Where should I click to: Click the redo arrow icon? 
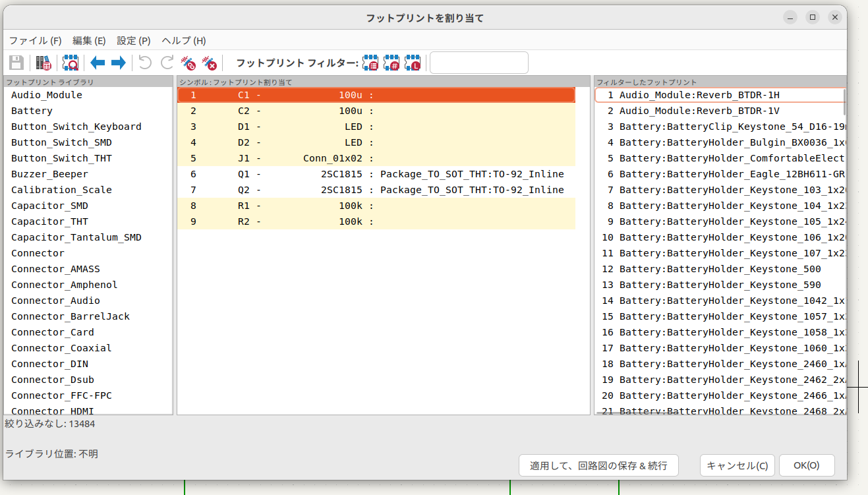click(167, 63)
